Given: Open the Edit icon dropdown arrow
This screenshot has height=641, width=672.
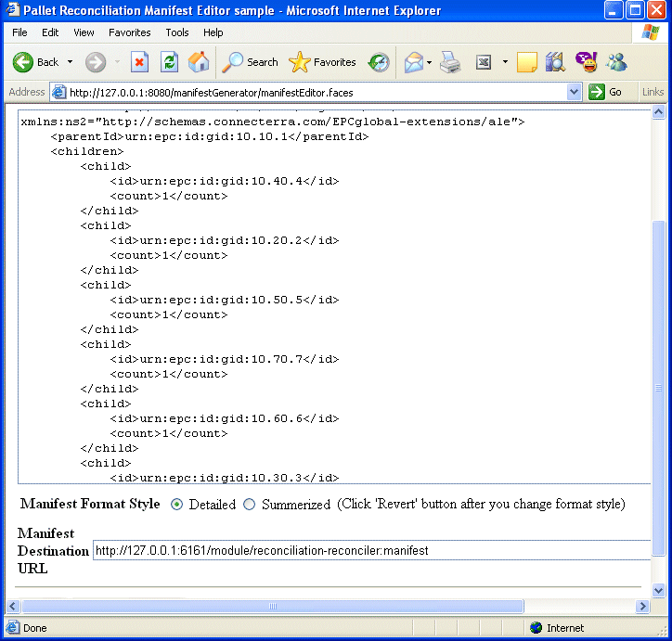Looking at the screenshot, I should pyautogui.click(x=505, y=62).
